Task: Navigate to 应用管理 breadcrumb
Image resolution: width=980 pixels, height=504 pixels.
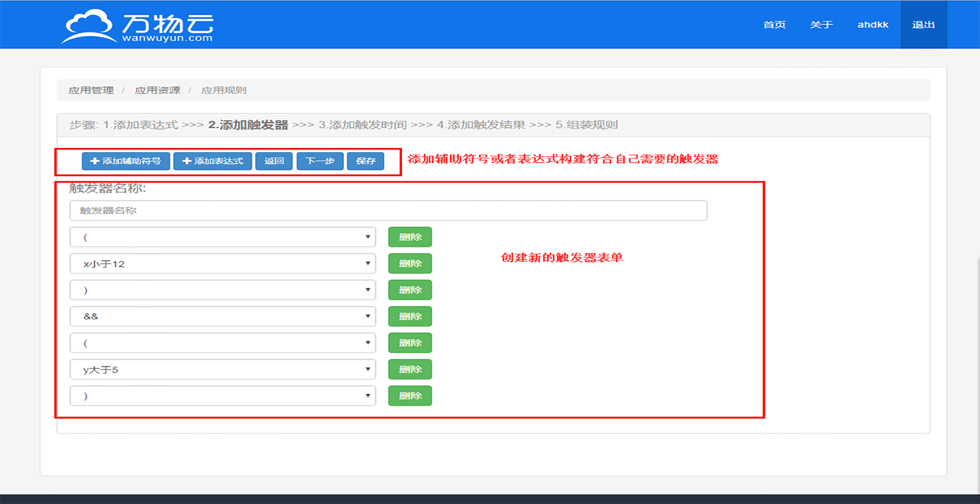Action: [x=91, y=90]
